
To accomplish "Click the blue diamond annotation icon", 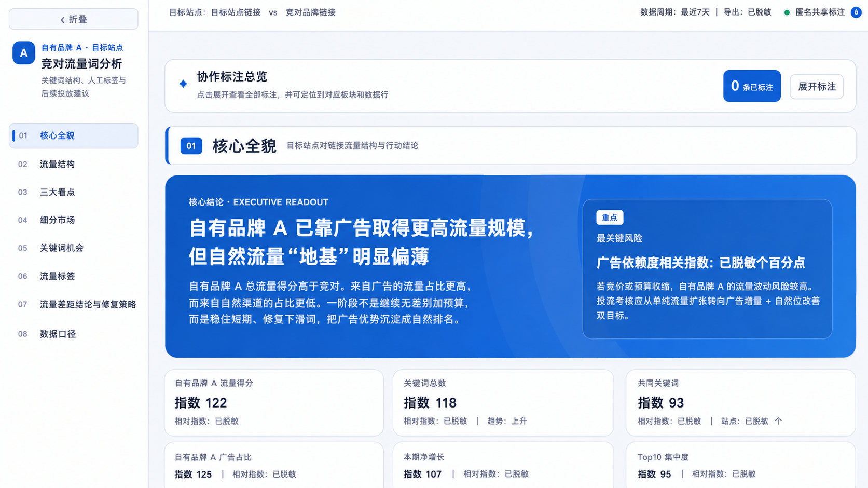I will pos(183,84).
